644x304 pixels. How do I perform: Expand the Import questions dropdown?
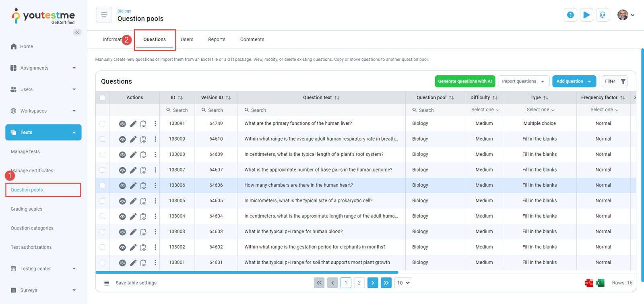click(x=523, y=81)
